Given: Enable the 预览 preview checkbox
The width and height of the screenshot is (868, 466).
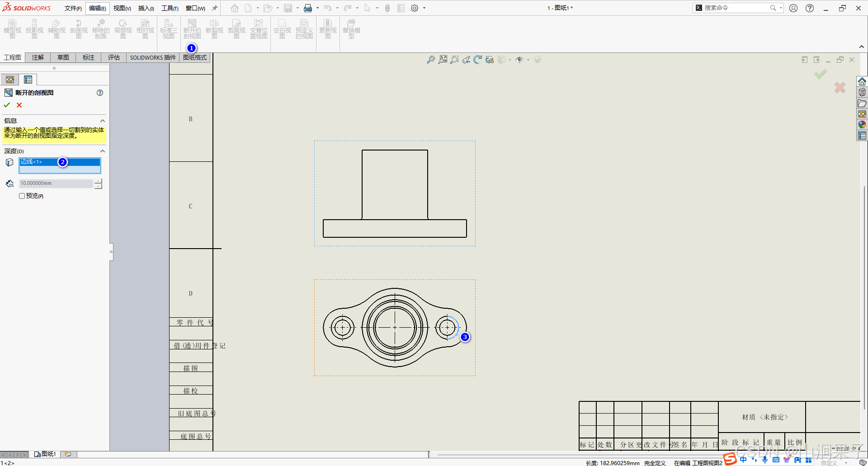Looking at the screenshot, I should click(22, 196).
